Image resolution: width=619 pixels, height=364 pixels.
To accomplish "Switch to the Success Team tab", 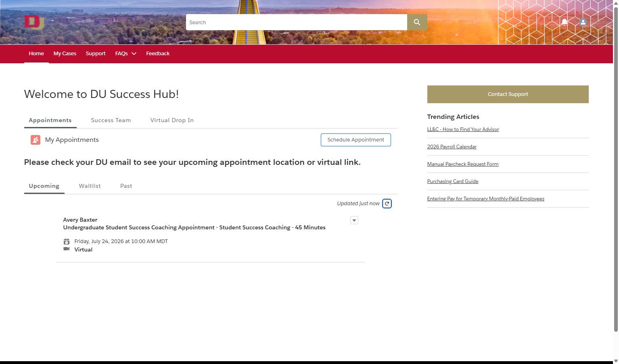I will (x=111, y=120).
